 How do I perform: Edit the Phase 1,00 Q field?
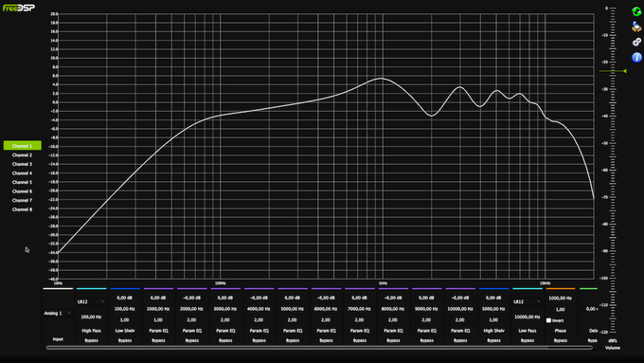click(561, 310)
